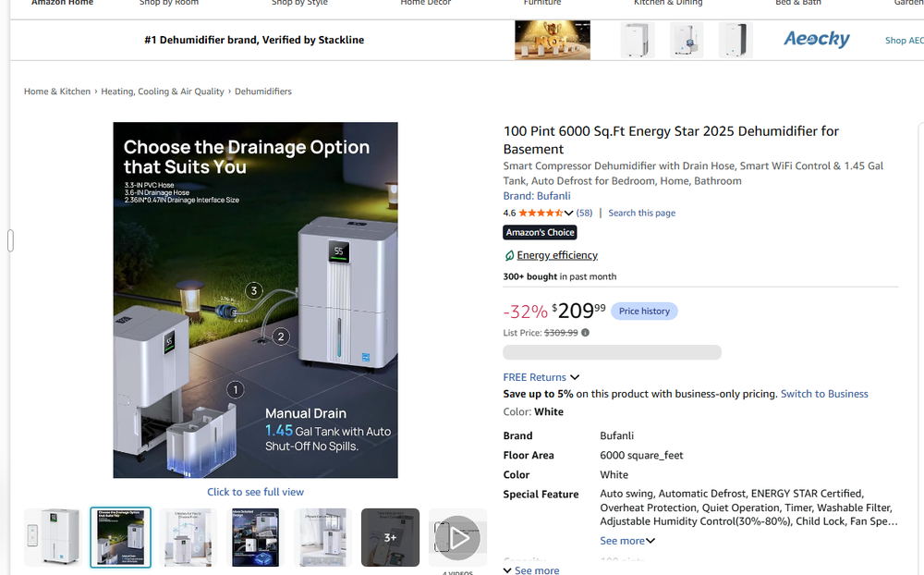Open the 58 reviews count link

tap(584, 213)
